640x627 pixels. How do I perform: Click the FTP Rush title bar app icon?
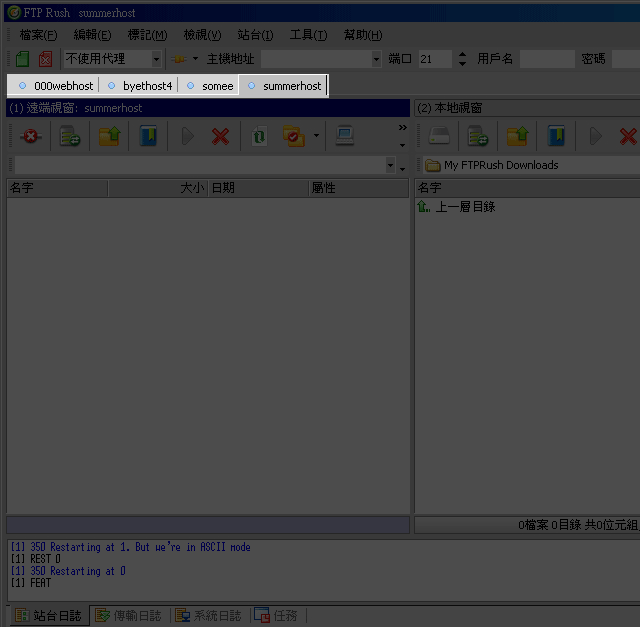(x=14, y=13)
